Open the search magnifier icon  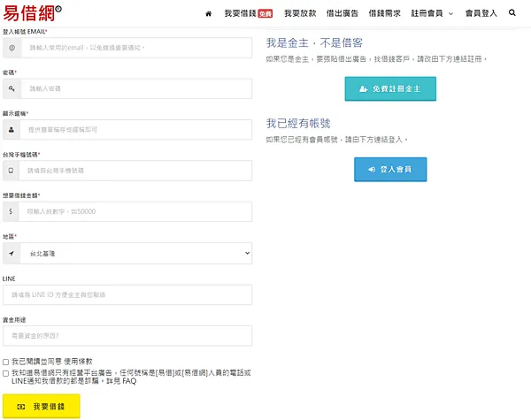pos(512,13)
